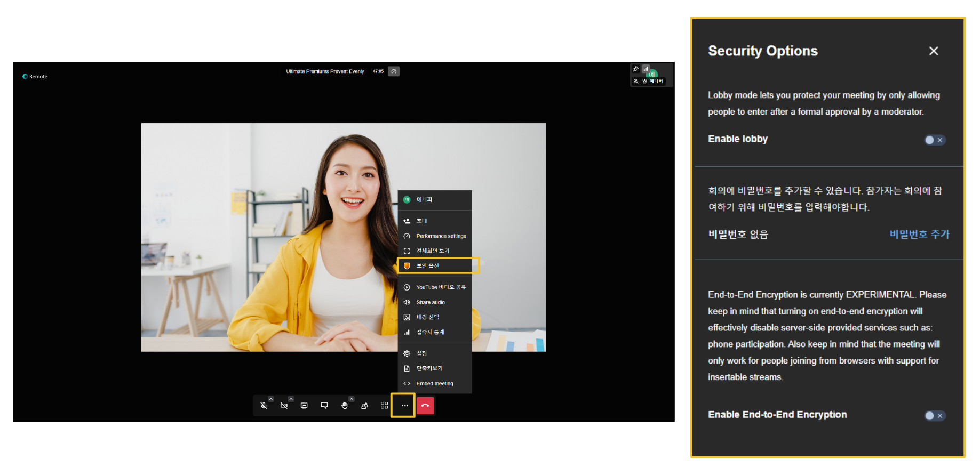Click the 비밀번호 추가 link
This screenshot has width=980, height=468.
click(x=919, y=235)
